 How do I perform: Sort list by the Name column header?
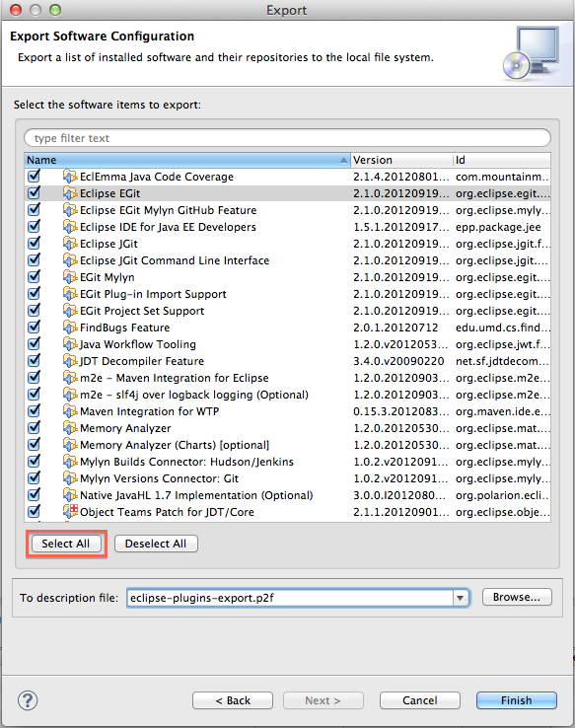click(x=187, y=160)
